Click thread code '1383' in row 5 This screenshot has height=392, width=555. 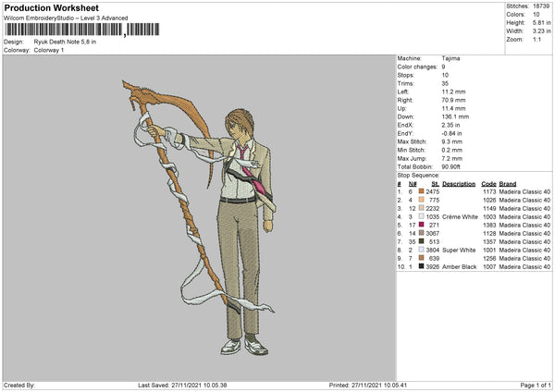(x=489, y=225)
